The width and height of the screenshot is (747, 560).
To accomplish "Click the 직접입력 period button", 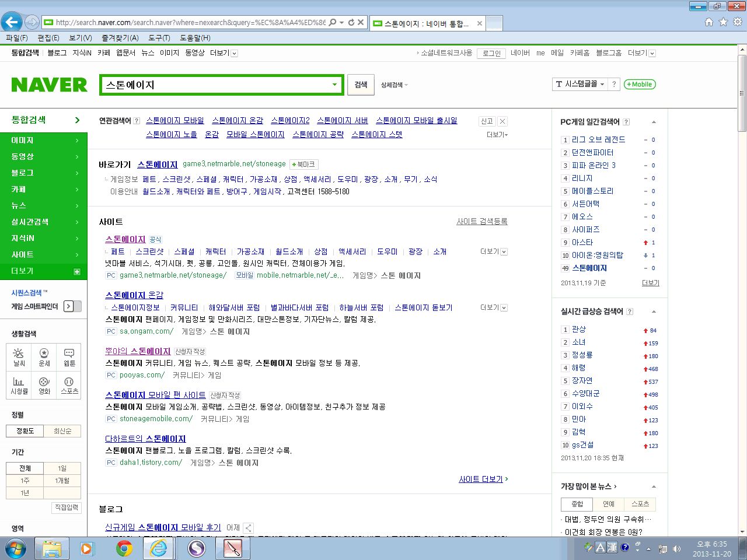I will pos(67,508).
